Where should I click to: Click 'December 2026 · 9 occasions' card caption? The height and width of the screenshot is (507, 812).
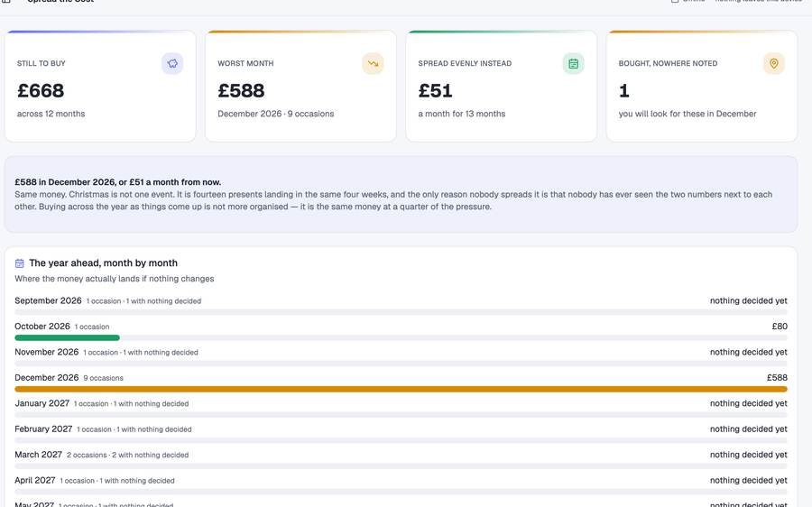point(275,114)
